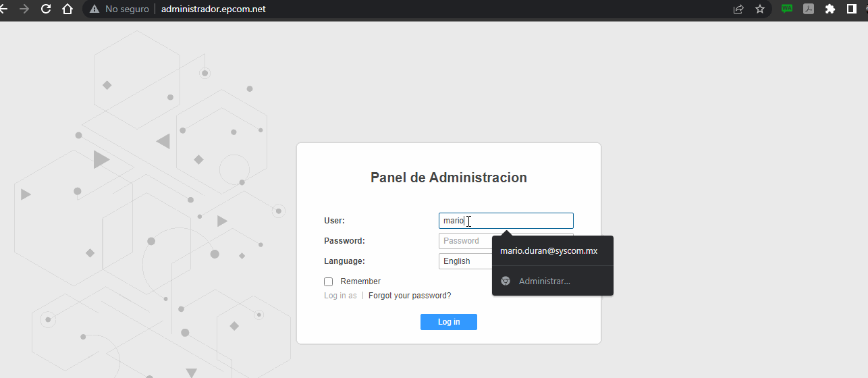Open the Forgot your password link

click(410, 296)
